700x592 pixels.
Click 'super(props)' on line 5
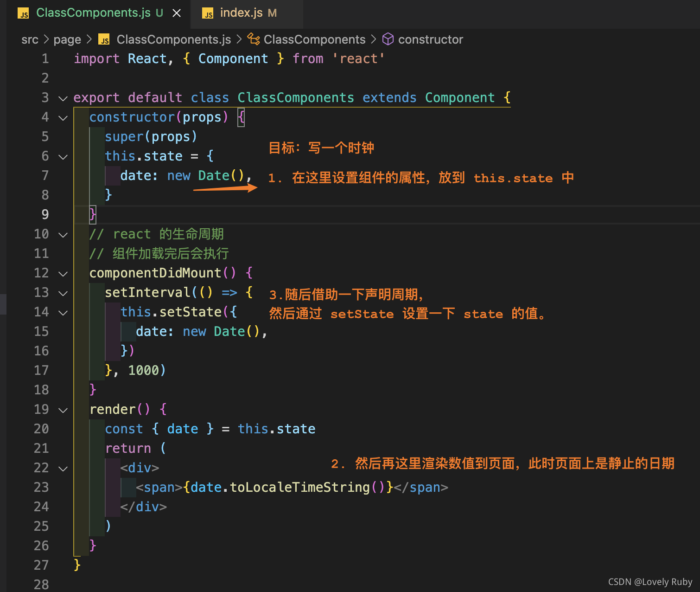[151, 137]
